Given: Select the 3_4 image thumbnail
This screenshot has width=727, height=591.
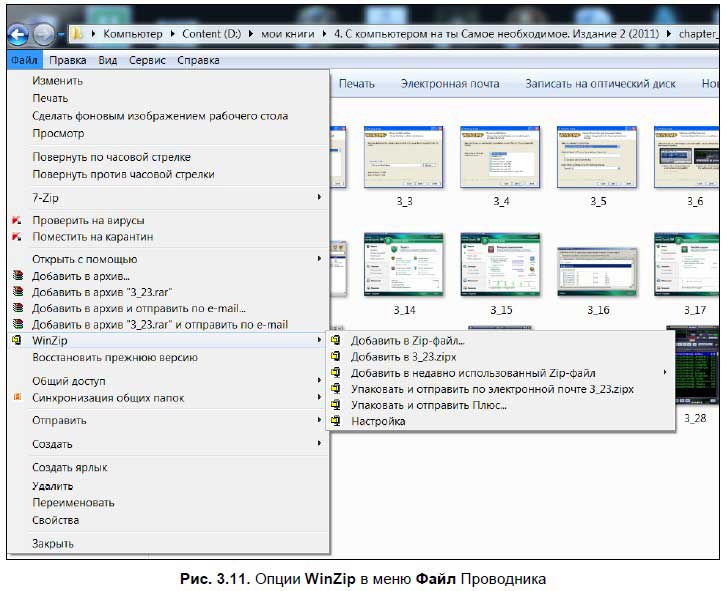Looking at the screenshot, I should coord(500,157).
